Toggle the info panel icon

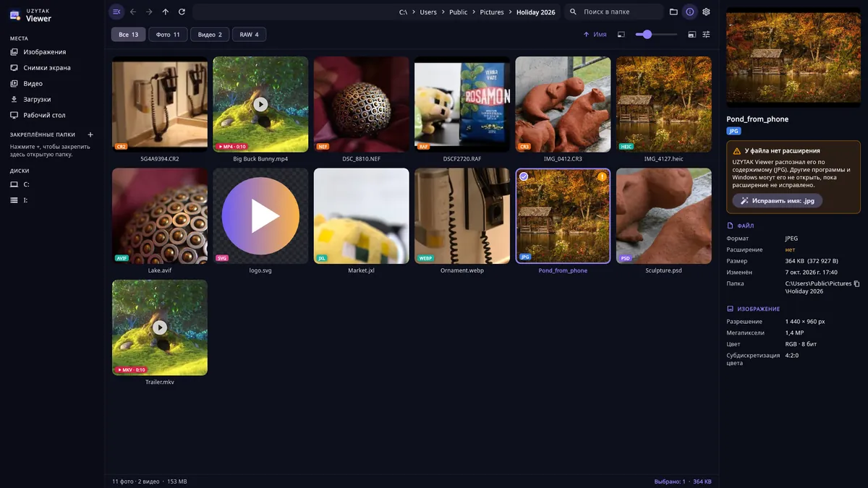[x=690, y=12]
